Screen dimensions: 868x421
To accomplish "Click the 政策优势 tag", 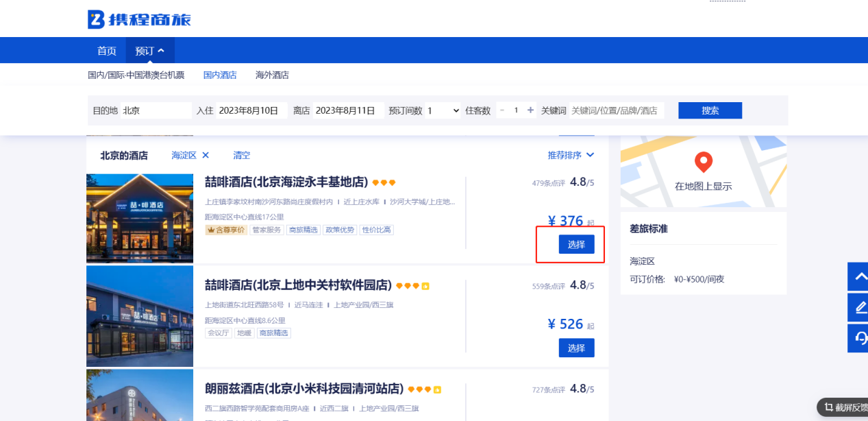I will coord(340,230).
